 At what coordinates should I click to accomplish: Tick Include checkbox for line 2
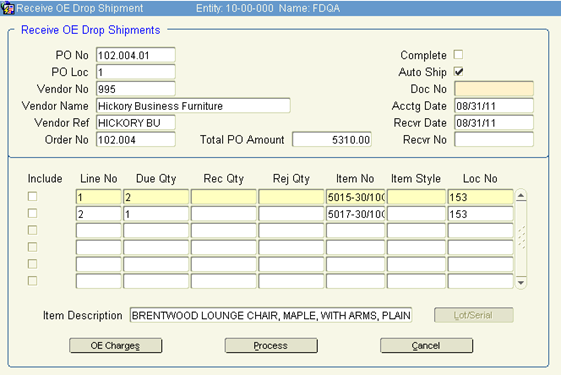pos(33,213)
